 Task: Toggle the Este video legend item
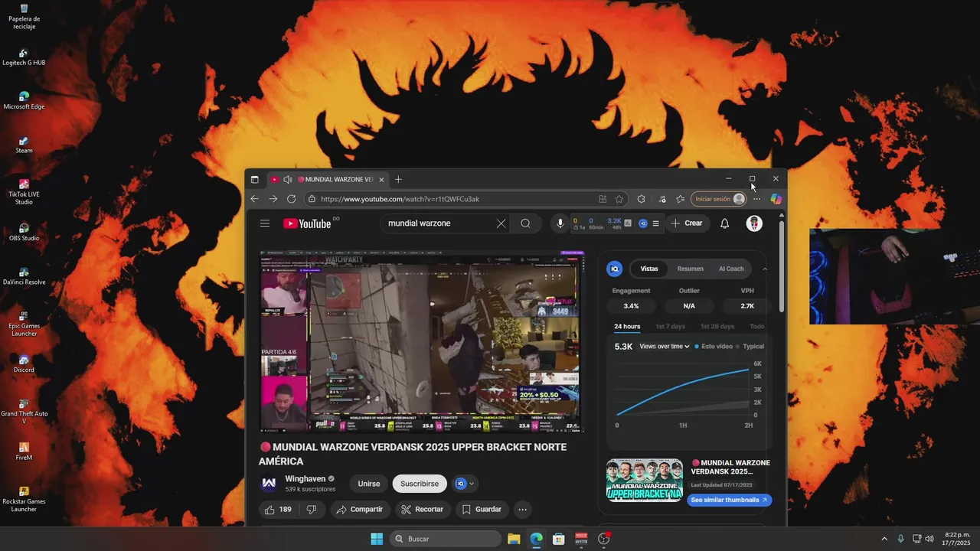714,347
